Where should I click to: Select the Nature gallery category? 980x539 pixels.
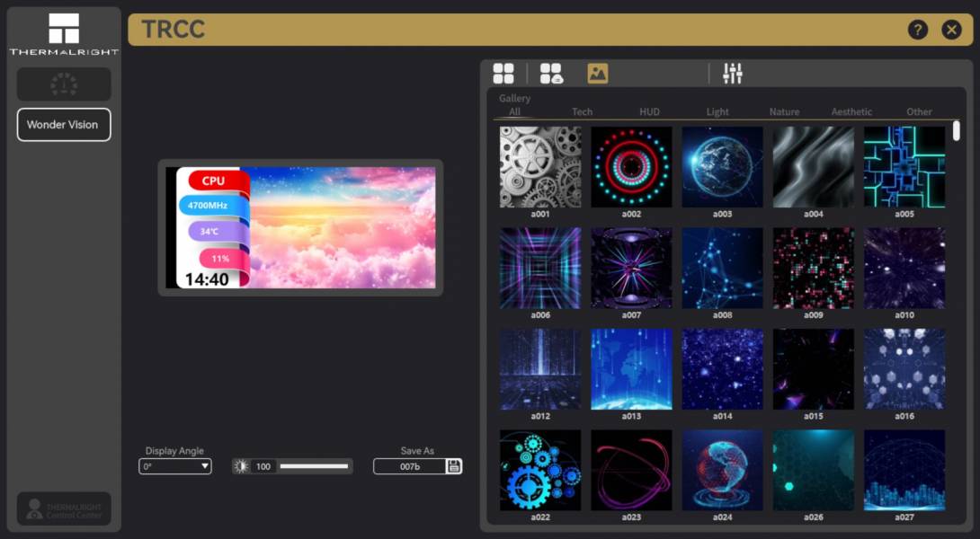(784, 112)
